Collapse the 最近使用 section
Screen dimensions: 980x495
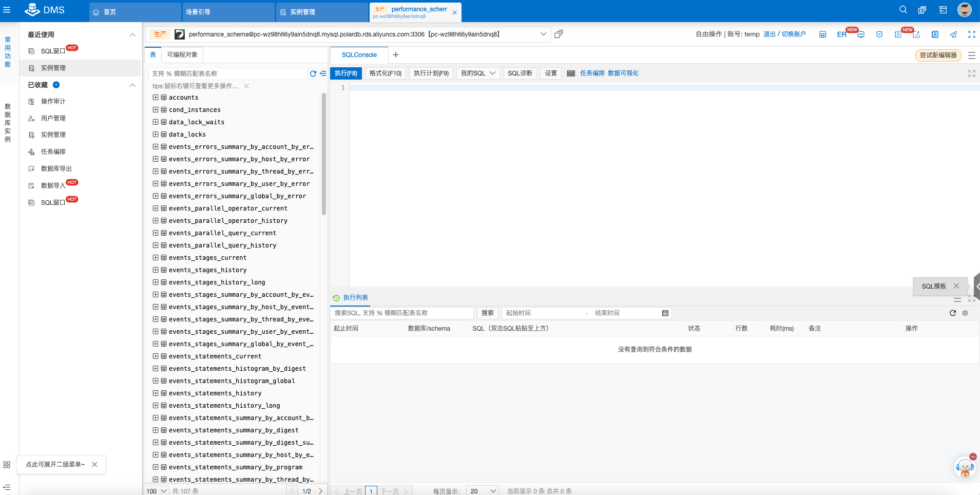click(x=132, y=34)
